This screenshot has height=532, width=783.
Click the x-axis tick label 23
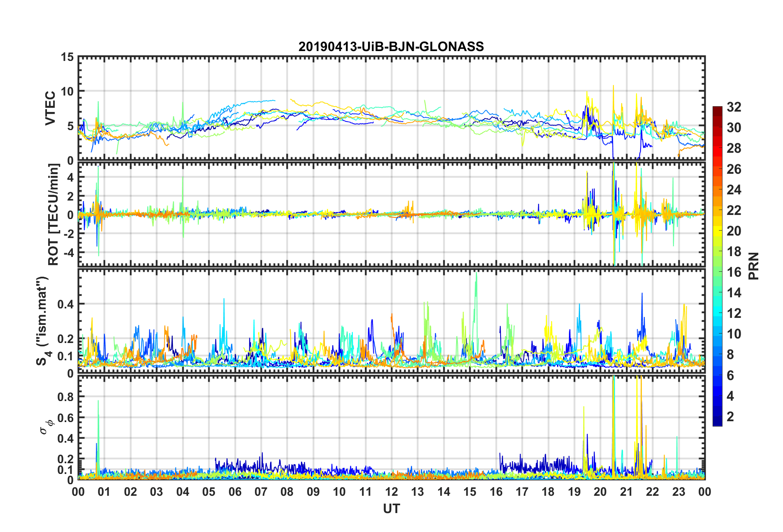click(679, 492)
